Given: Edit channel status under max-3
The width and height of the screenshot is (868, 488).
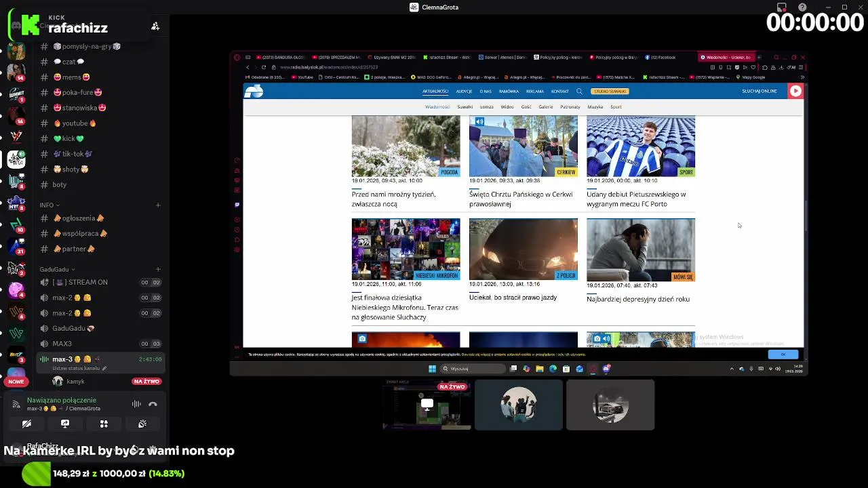Looking at the screenshot, I should tap(79, 368).
